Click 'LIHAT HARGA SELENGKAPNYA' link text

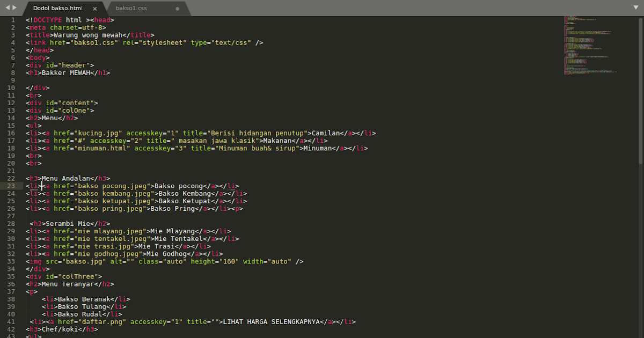(271, 322)
